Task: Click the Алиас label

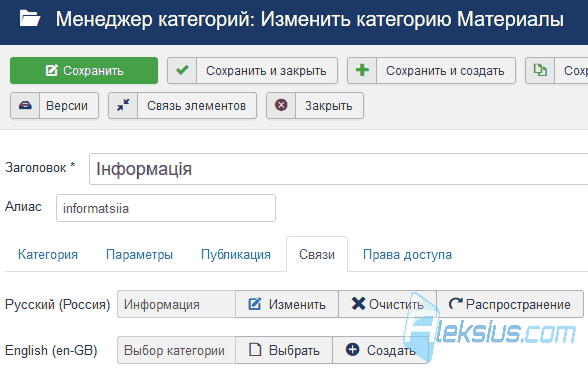Action: click(23, 207)
